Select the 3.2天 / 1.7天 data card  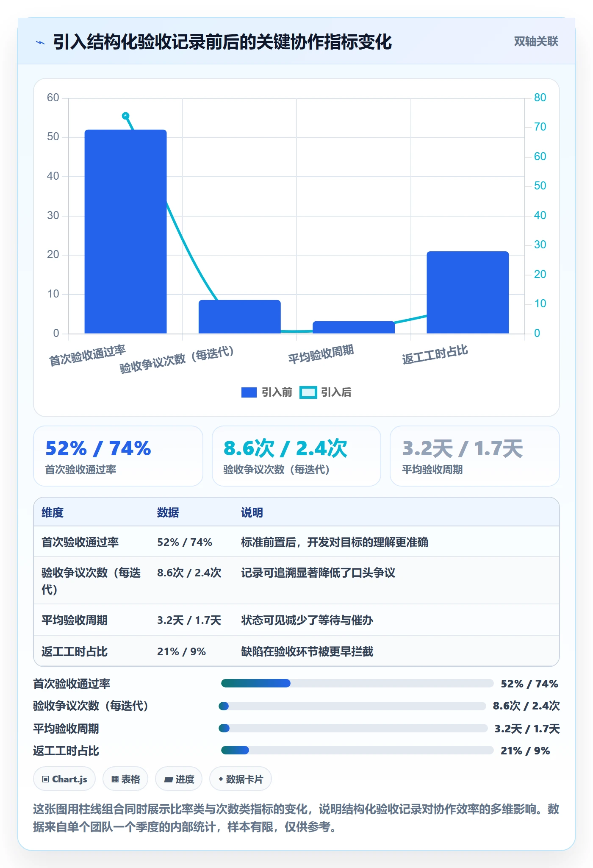[474, 456]
